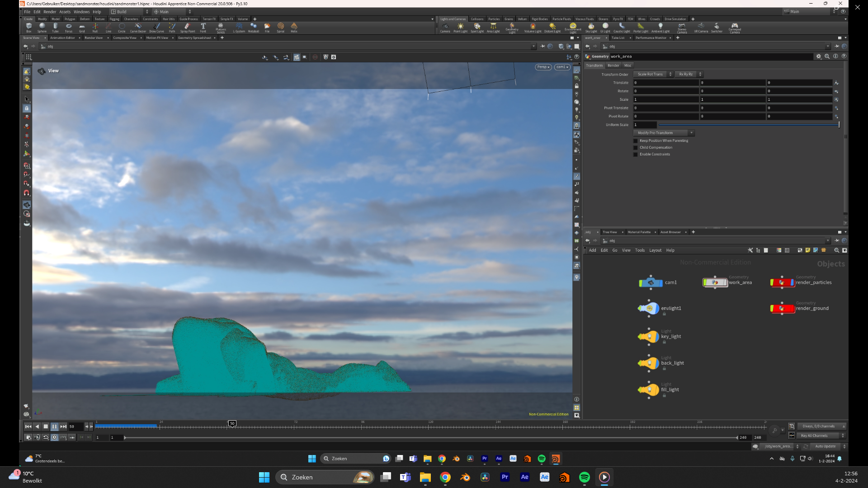This screenshot has height=488, width=868.
Task: Click the Uniform Scale slider
Action: (748, 125)
